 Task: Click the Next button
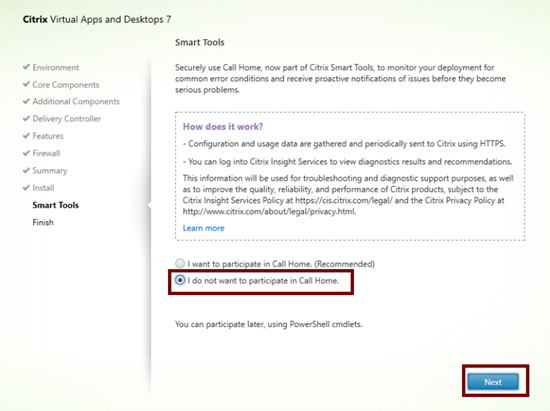click(x=493, y=382)
